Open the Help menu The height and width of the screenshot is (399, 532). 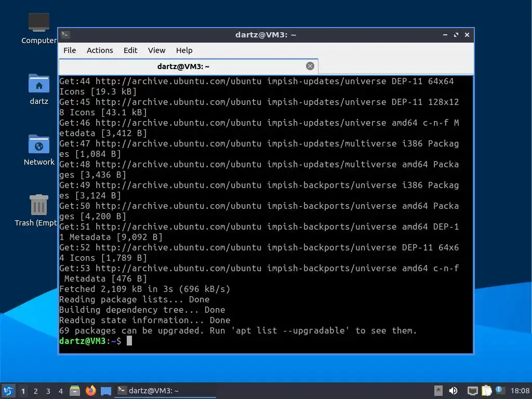pos(184,50)
